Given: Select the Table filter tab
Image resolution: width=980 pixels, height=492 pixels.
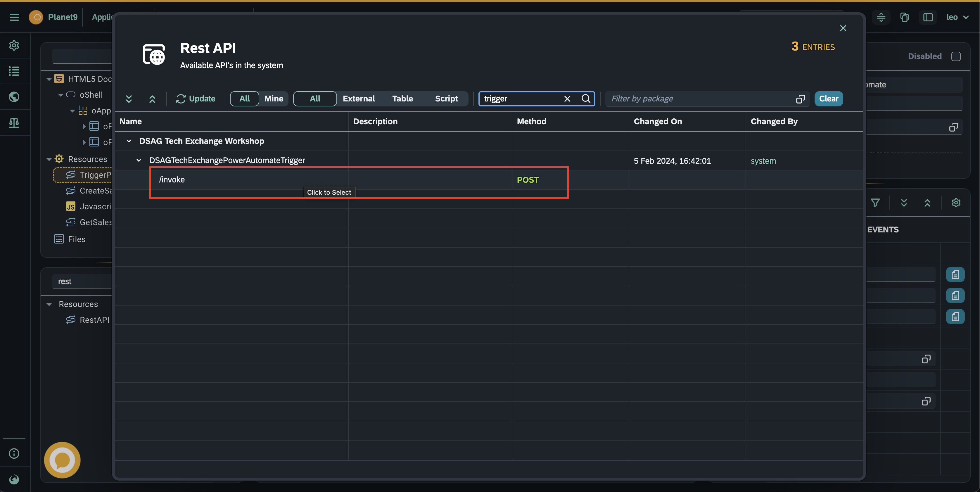Looking at the screenshot, I should point(402,99).
